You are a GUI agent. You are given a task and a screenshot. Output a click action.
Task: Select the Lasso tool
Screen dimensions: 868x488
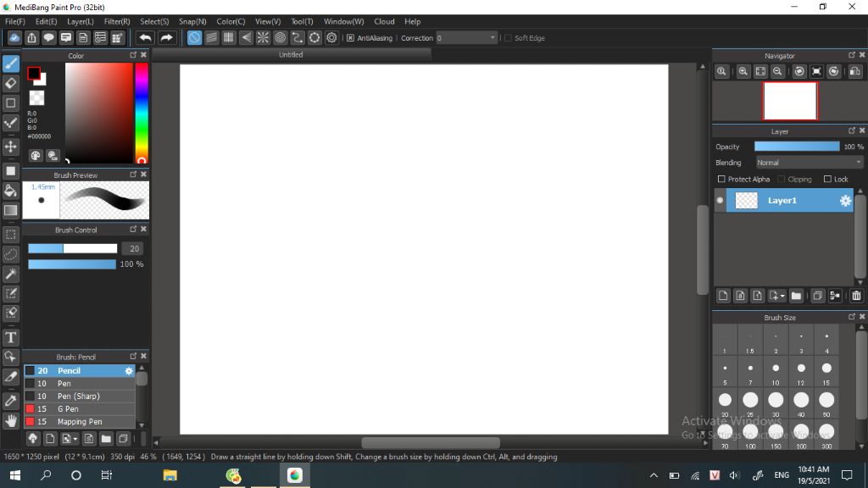click(10, 254)
